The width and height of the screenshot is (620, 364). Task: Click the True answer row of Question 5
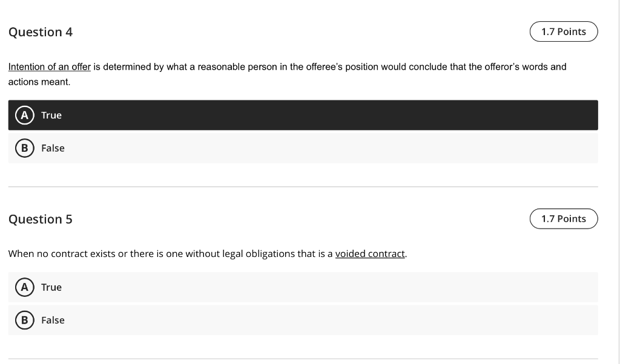[x=303, y=287]
